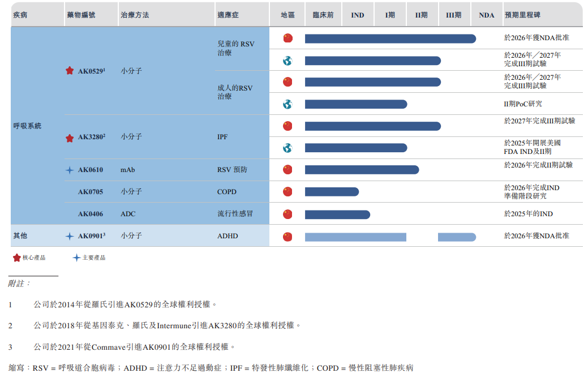The image size is (588, 373).
Task: Click the AK0406 drug code
Action: pyautogui.click(x=91, y=214)
